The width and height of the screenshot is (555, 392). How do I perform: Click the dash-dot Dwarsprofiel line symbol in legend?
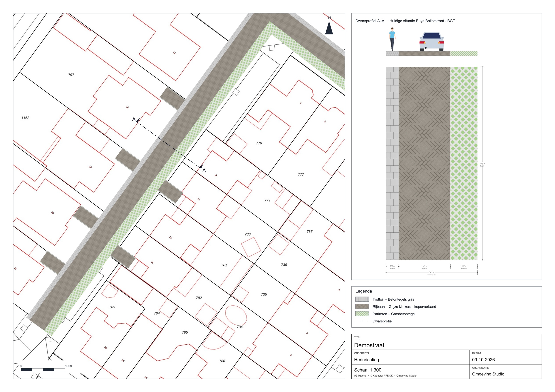tap(362, 321)
